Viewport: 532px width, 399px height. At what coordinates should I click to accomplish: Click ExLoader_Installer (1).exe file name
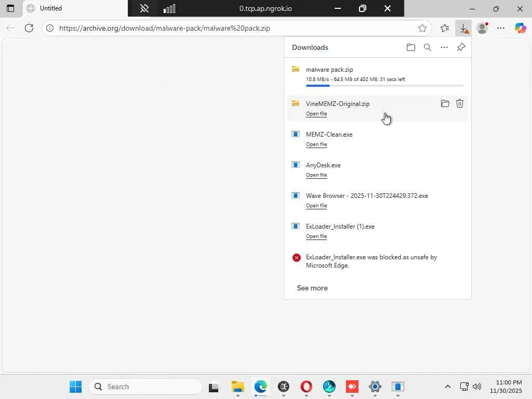[x=340, y=227]
